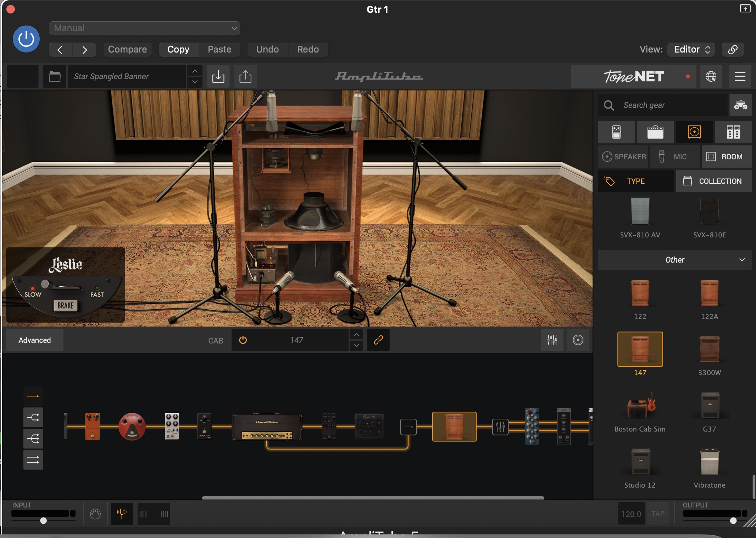Select the third split signal routing
Screen dimensions: 756x538
(33, 439)
